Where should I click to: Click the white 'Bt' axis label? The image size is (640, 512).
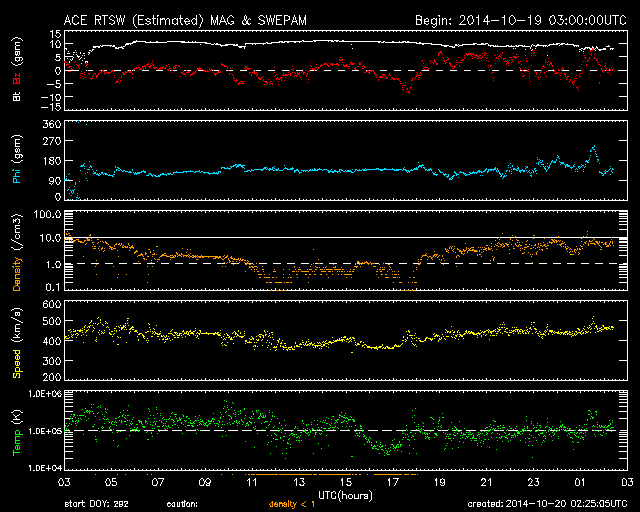17,96
